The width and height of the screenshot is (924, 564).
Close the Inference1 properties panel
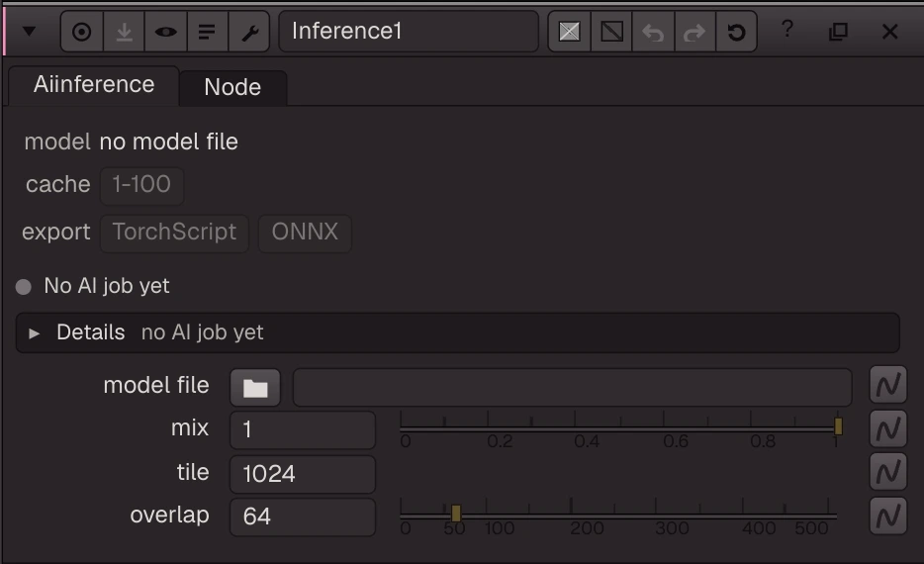(x=889, y=32)
